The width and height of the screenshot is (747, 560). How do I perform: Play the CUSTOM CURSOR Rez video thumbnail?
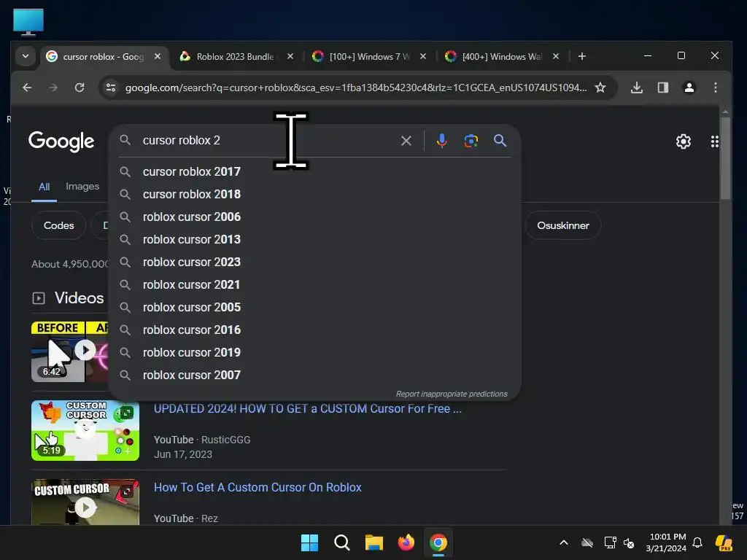[x=85, y=502]
